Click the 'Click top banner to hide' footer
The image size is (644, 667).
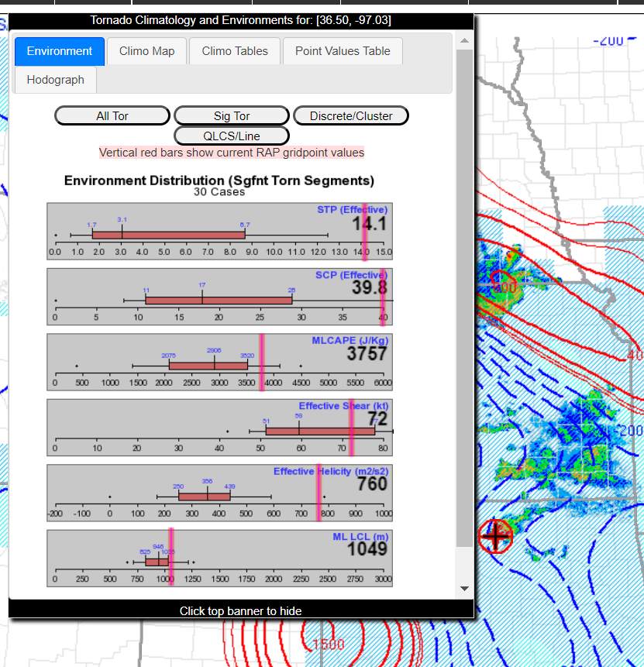tap(240, 611)
